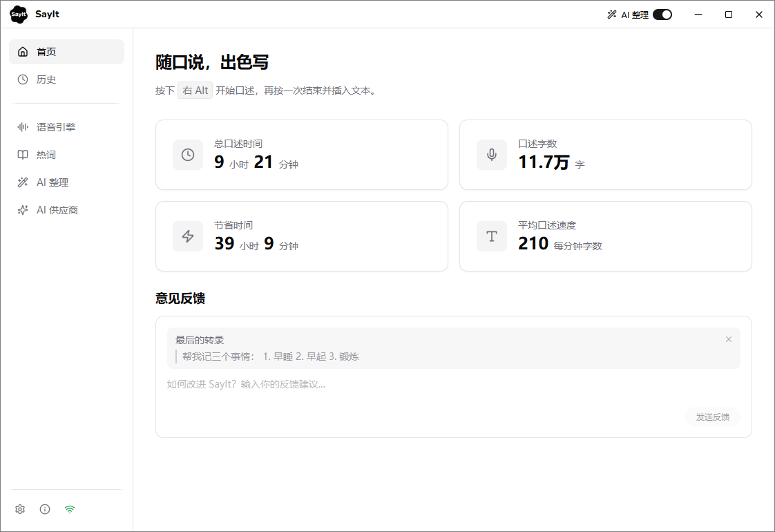Click the 发送反馈 button
This screenshot has width=775, height=532.
pos(713,417)
